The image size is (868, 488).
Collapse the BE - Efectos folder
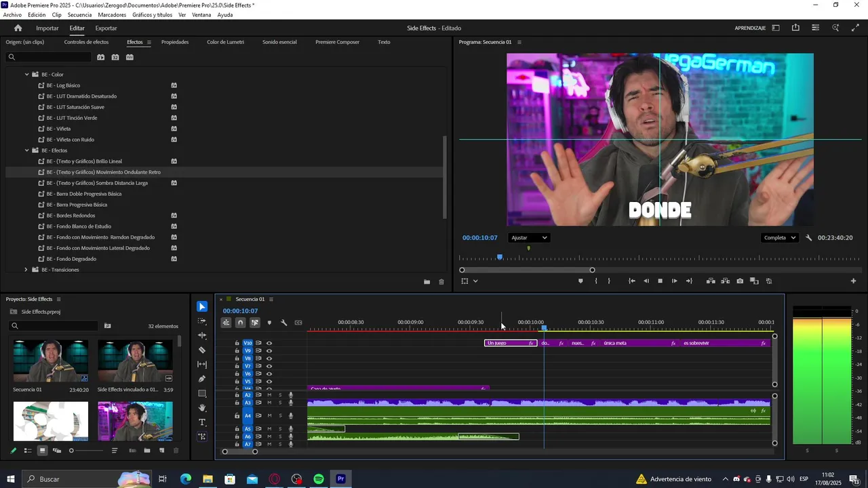pyautogui.click(x=27, y=150)
